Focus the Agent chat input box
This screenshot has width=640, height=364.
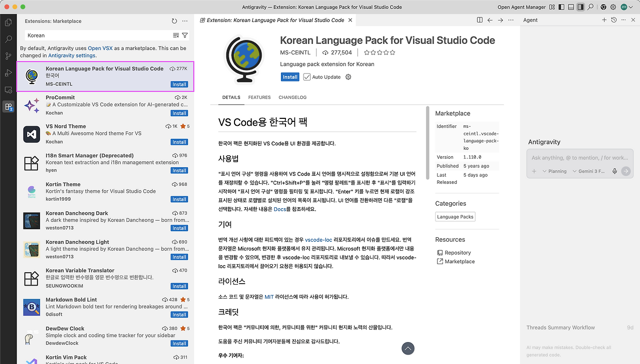(580, 158)
